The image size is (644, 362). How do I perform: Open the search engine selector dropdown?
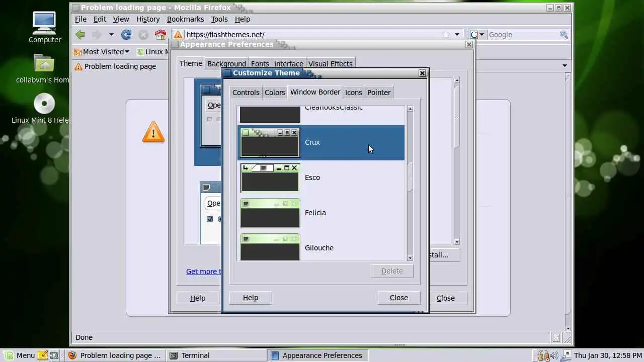pyautogui.click(x=477, y=35)
